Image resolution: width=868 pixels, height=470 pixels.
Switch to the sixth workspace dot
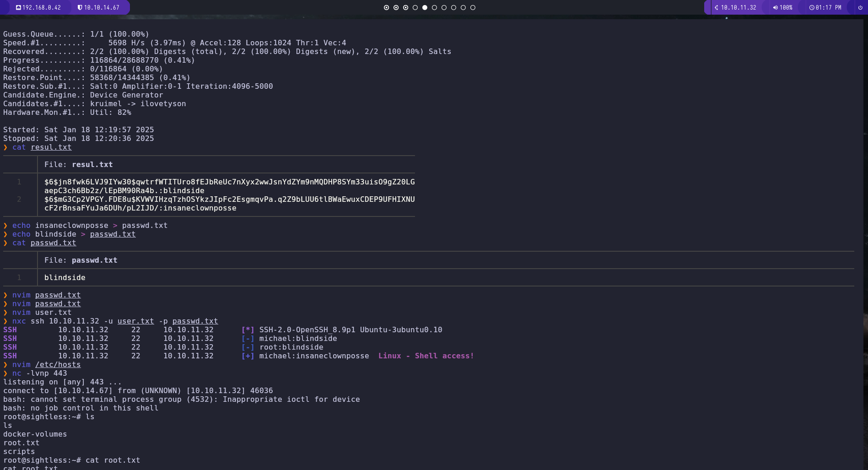(435, 7)
